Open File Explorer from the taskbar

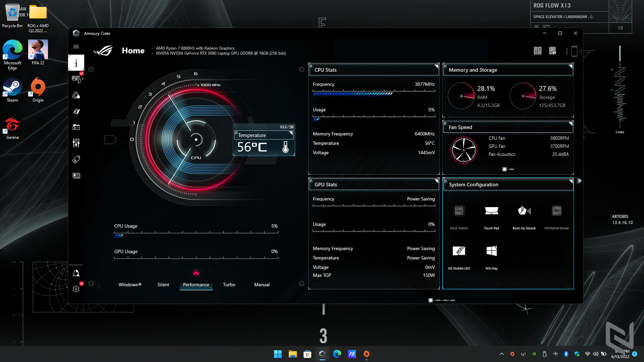293,354
